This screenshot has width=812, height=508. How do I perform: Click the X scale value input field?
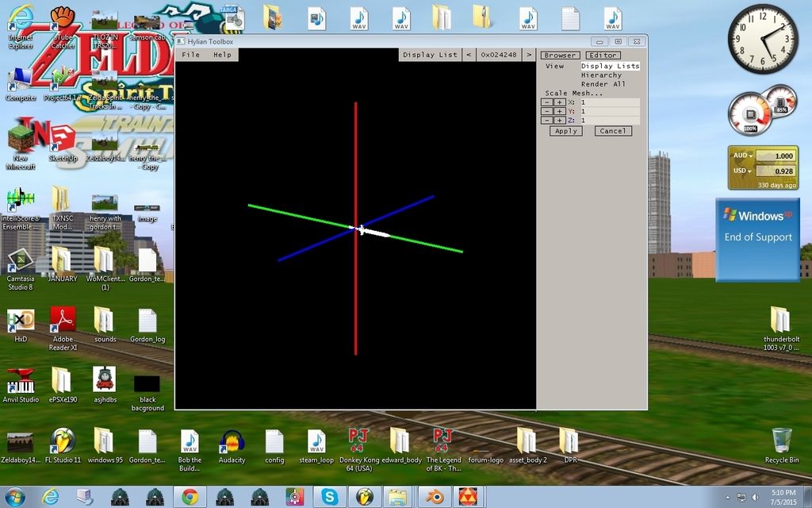click(609, 102)
